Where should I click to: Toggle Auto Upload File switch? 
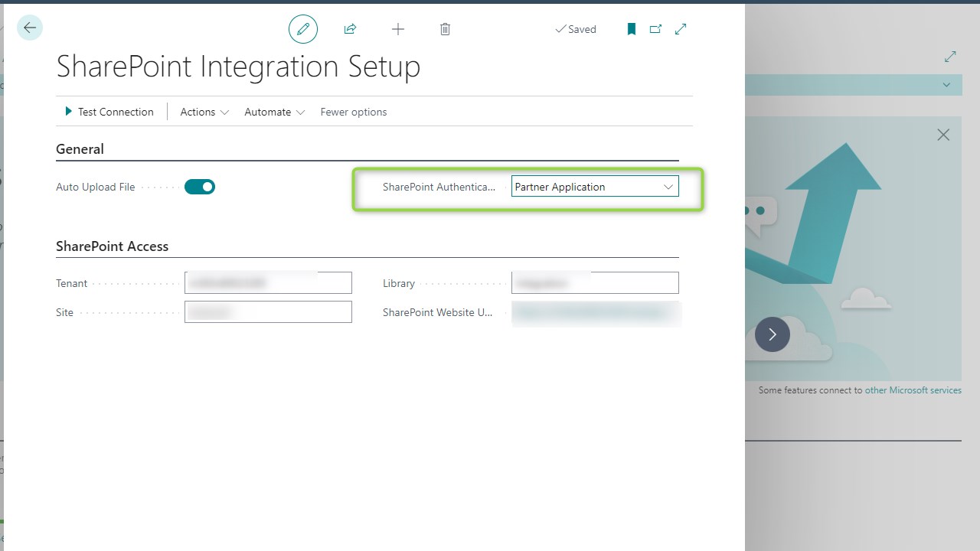[200, 187]
